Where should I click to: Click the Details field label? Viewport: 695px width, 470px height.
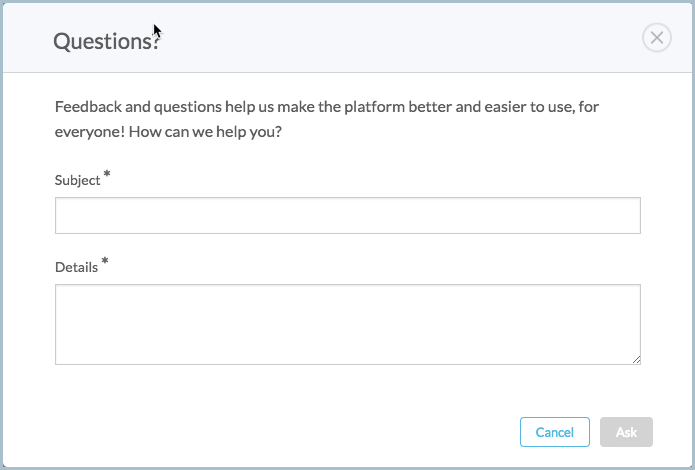click(x=76, y=267)
